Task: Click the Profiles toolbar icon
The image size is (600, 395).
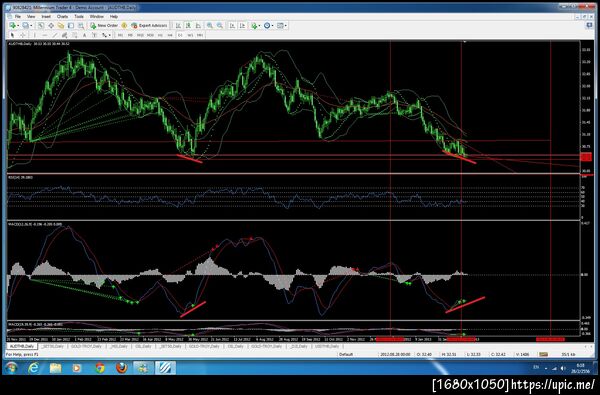Action: point(25,25)
